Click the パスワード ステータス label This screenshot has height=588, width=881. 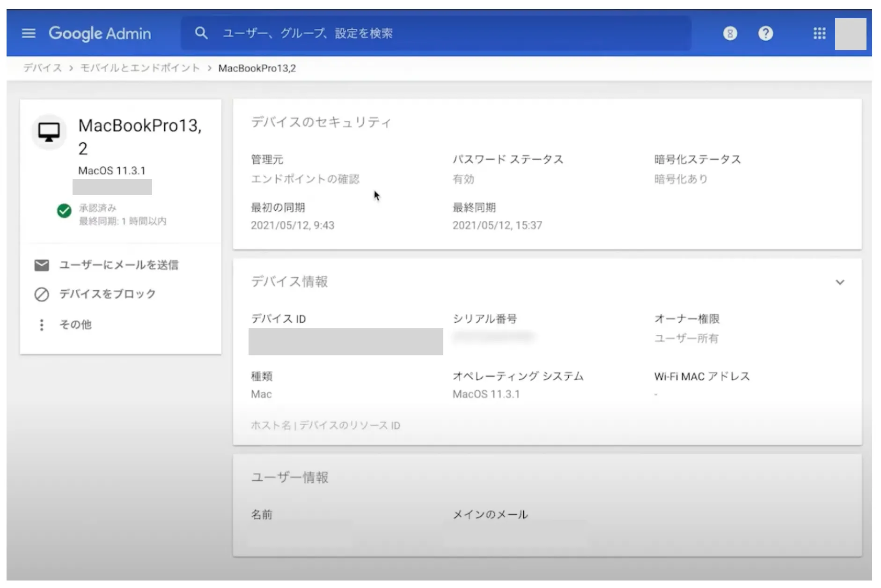tap(508, 160)
